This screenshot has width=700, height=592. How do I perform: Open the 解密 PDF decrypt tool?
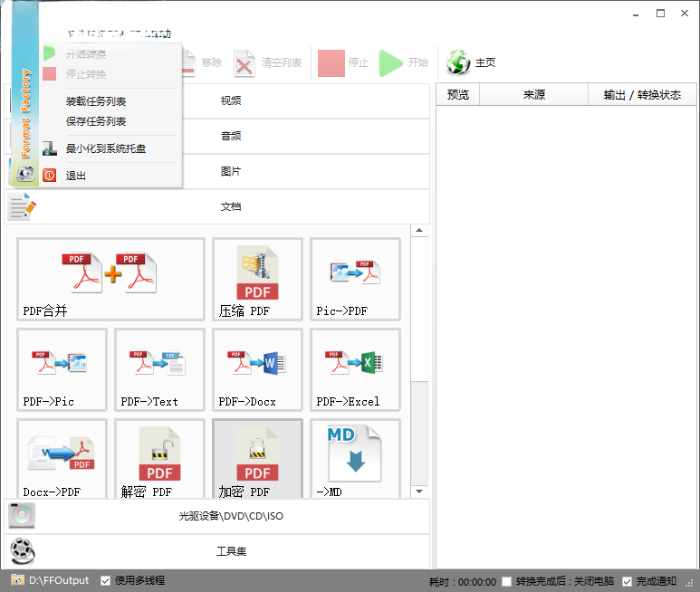pyautogui.click(x=159, y=459)
